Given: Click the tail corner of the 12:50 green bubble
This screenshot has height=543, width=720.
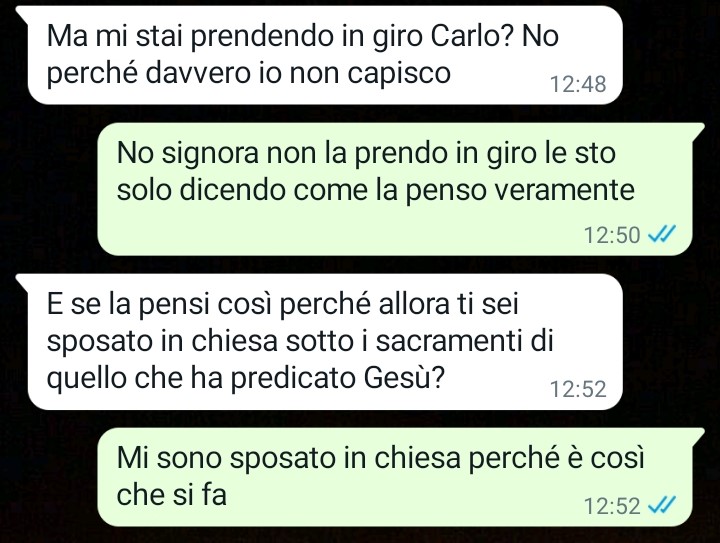Looking at the screenshot, I should coord(698,130).
